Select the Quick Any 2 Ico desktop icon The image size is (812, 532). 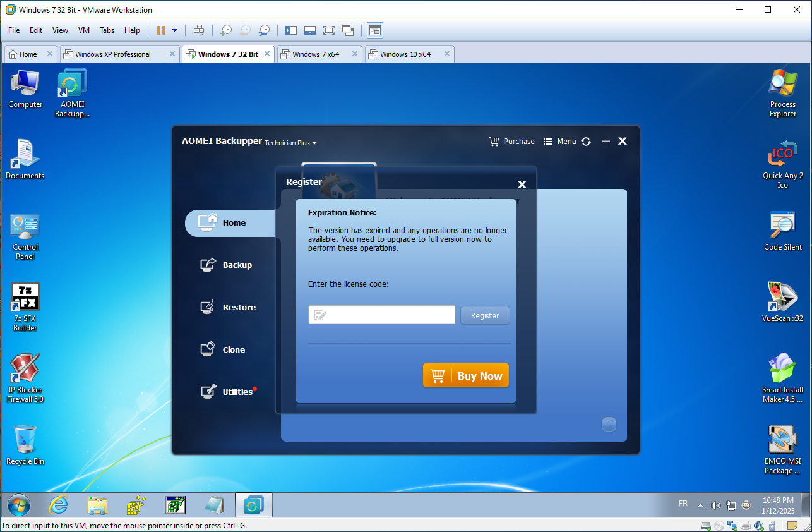pyautogui.click(x=783, y=164)
